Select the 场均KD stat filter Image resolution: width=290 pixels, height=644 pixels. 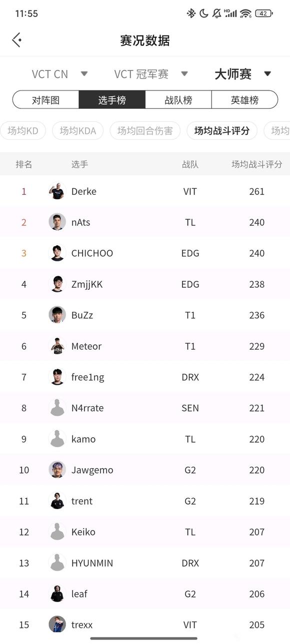[23, 131]
